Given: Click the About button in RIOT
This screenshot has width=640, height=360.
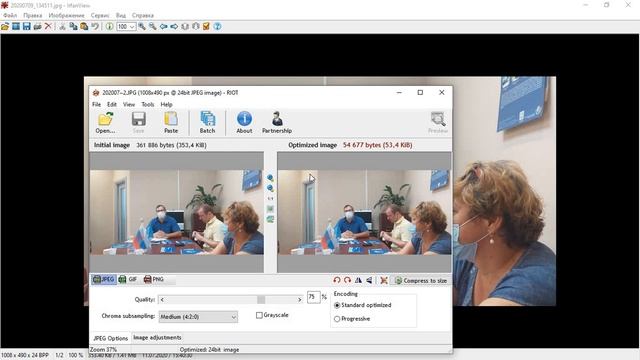Looking at the screenshot, I should (x=244, y=122).
